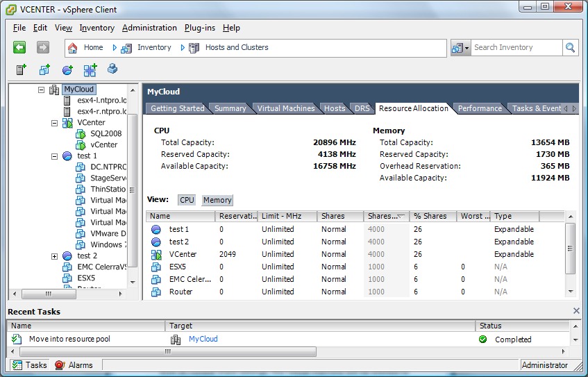Open the Getting Started tab
The image size is (588, 377).
[178, 108]
